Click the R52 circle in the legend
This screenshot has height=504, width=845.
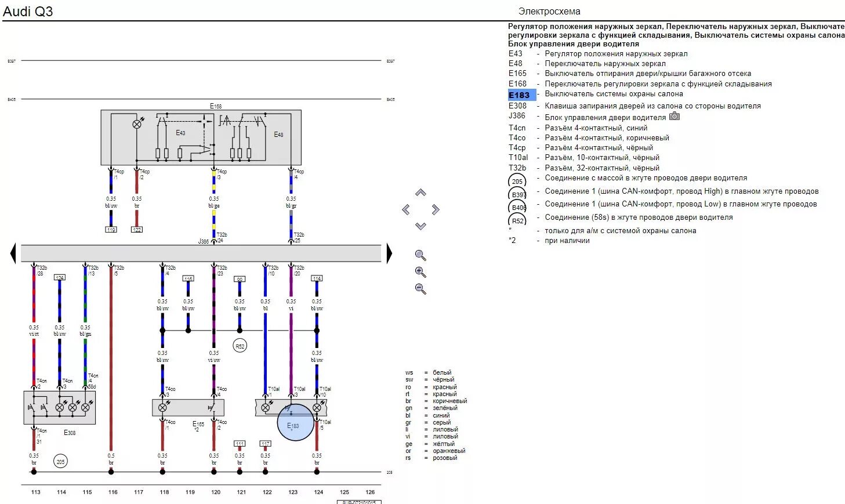(x=517, y=221)
